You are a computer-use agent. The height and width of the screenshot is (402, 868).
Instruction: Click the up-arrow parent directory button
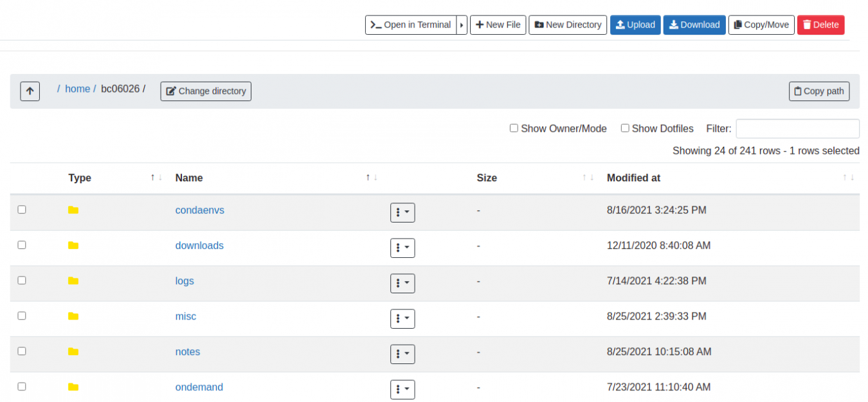[30, 91]
